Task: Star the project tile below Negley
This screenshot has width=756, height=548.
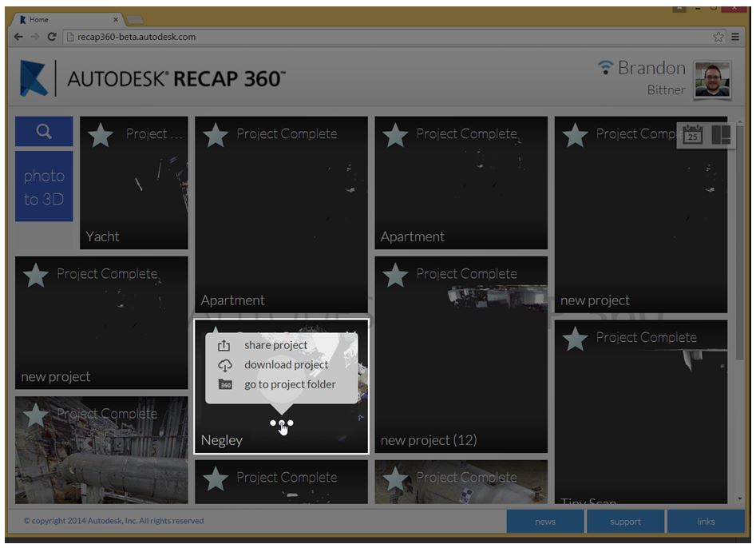Action: [216, 479]
